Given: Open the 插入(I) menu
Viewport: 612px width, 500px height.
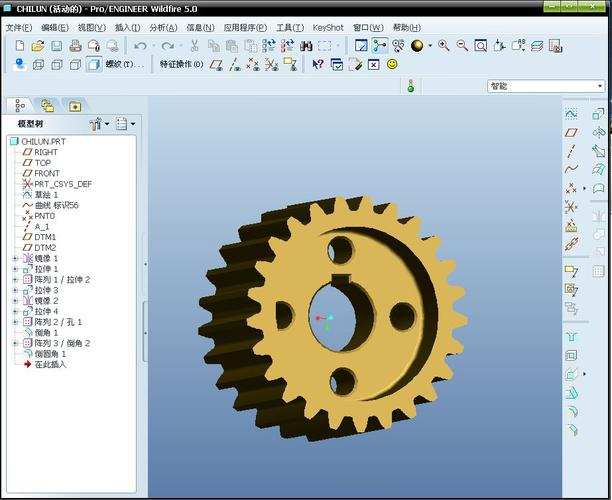Looking at the screenshot, I should [127, 28].
